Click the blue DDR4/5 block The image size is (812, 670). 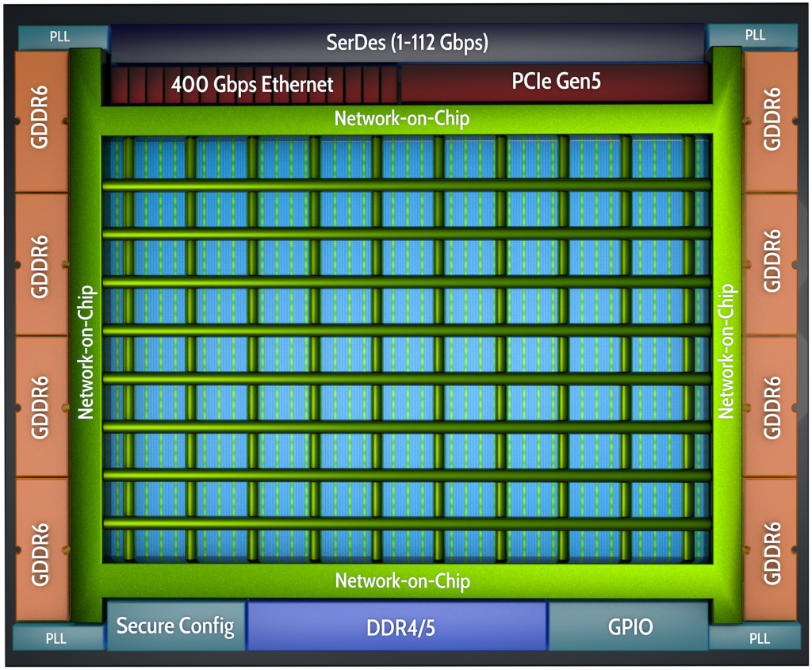pyautogui.click(x=398, y=627)
